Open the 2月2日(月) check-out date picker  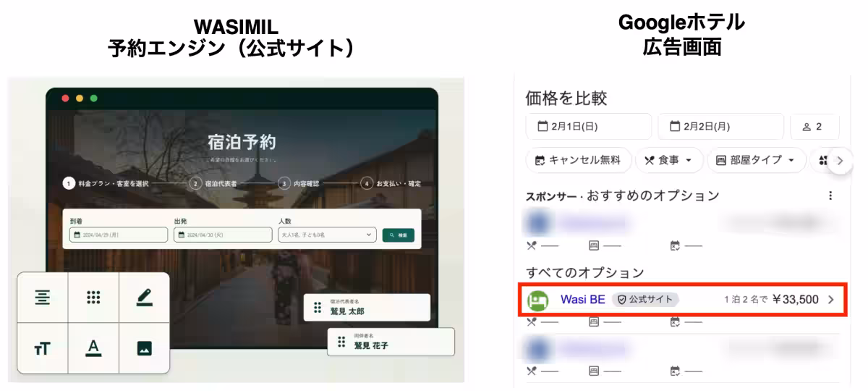(x=720, y=127)
